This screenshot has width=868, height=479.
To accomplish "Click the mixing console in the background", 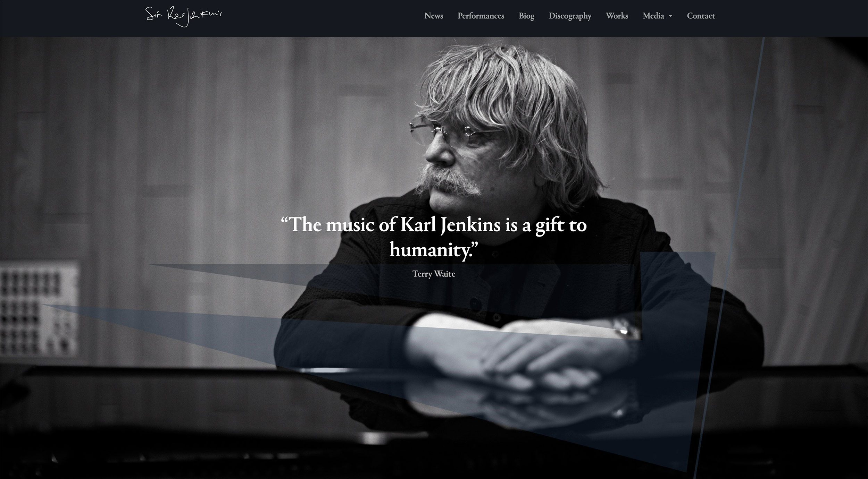I will 38,309.
